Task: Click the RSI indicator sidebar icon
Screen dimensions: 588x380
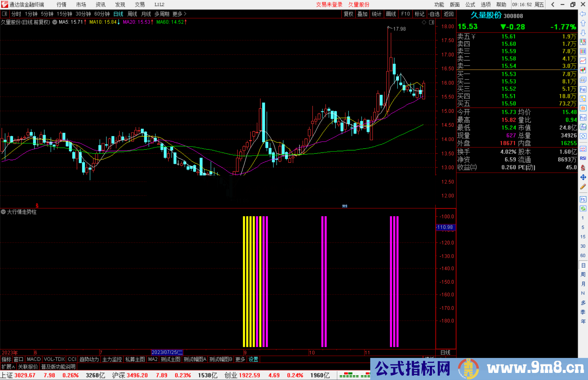Action: (x=583, y=158)
